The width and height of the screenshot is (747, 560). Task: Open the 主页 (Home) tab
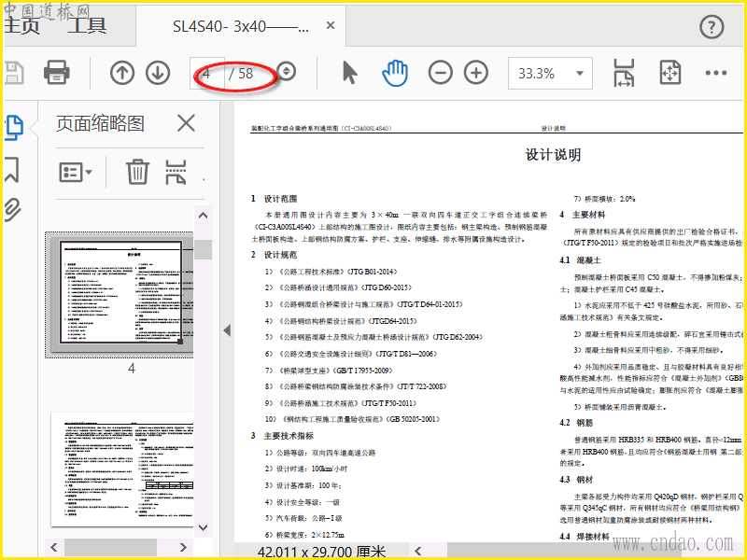point(21,25)
